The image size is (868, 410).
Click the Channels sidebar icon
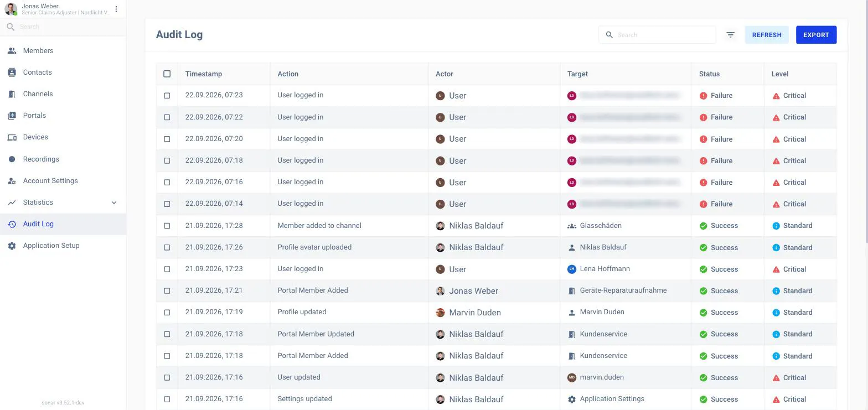click(12, 94)
